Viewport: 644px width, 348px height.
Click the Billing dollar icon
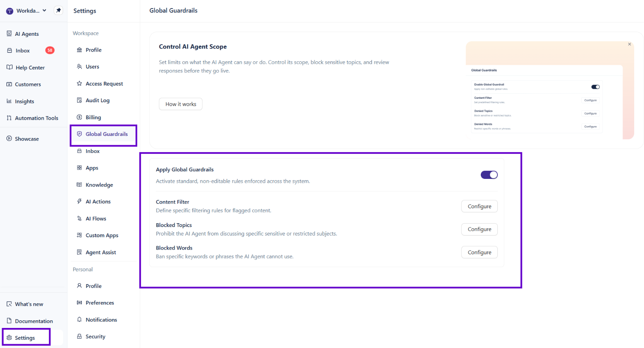coord(79,117)
